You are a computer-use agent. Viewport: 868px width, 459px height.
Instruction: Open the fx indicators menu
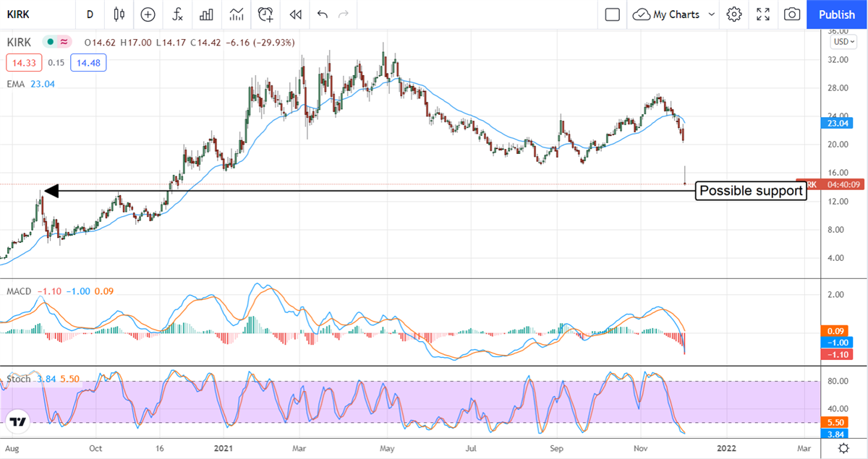coord(177,14)
